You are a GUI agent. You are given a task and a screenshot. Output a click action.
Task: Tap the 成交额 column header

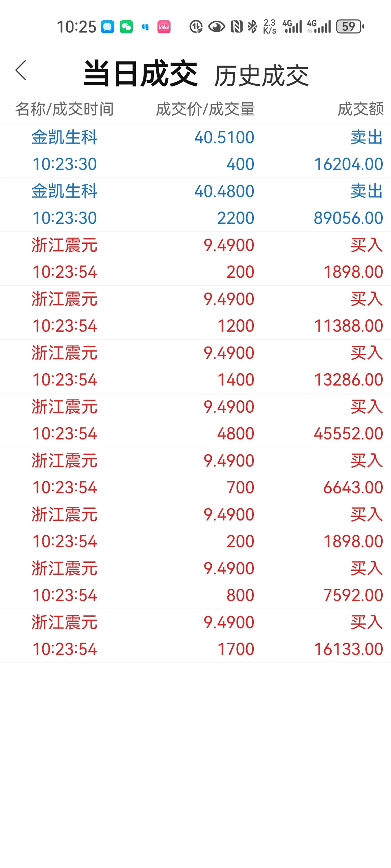click(x=361, y=109)
